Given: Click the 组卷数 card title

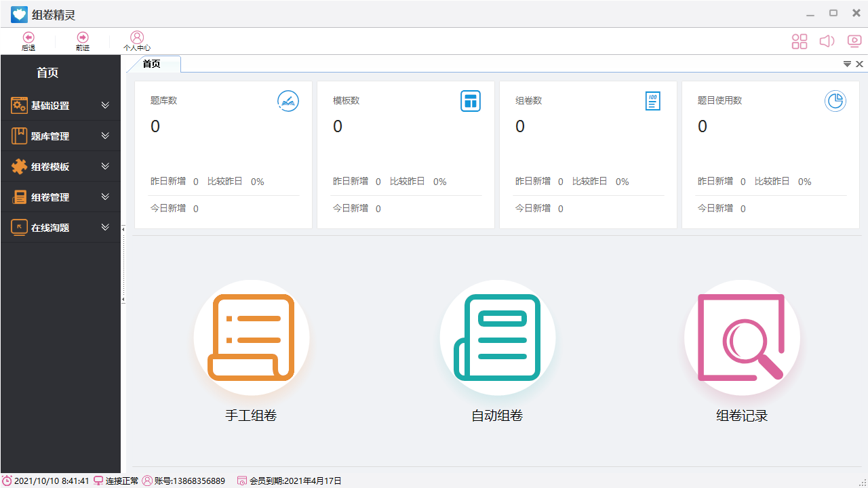Looking at the screenshot, I should [529, 100].
